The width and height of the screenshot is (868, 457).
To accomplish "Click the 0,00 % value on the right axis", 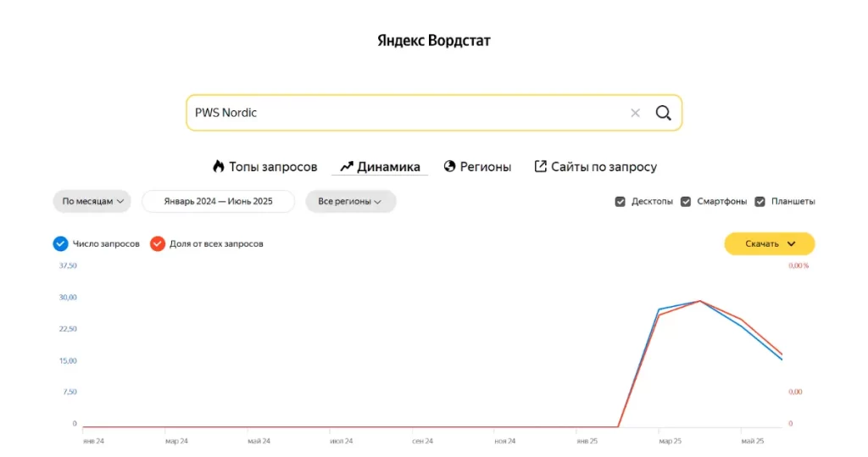I will (x=798, y=266).
